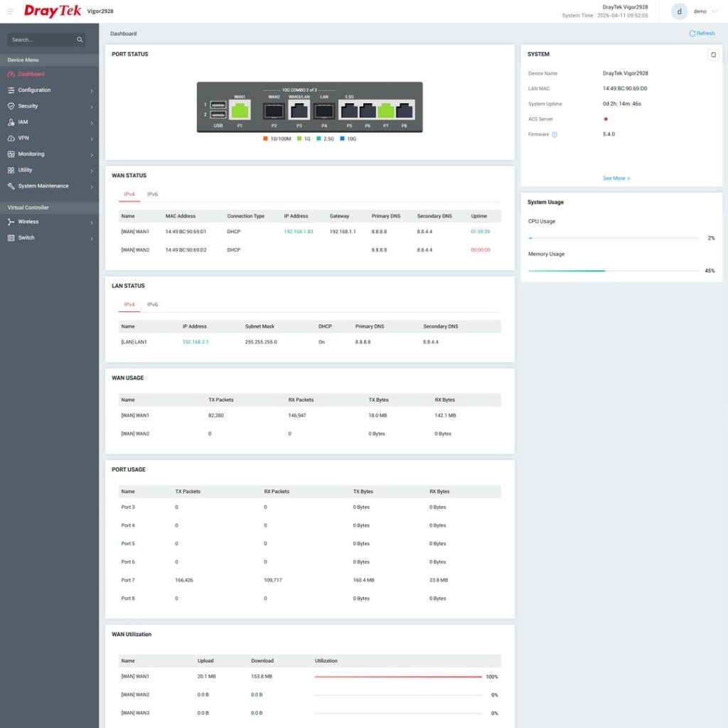Click port P8 on diagram
Screen dimensions: 728x728
pyautogui.click(x=405, y=111)
